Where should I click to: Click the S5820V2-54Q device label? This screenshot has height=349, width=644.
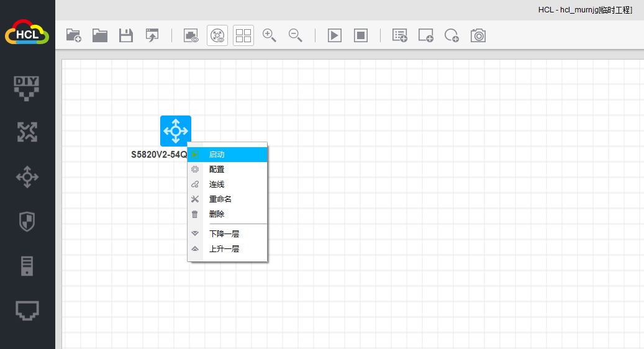159,155
